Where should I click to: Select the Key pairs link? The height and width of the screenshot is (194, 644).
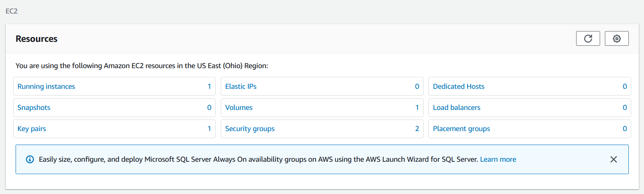pyautogui.click(x=32, y=129)
